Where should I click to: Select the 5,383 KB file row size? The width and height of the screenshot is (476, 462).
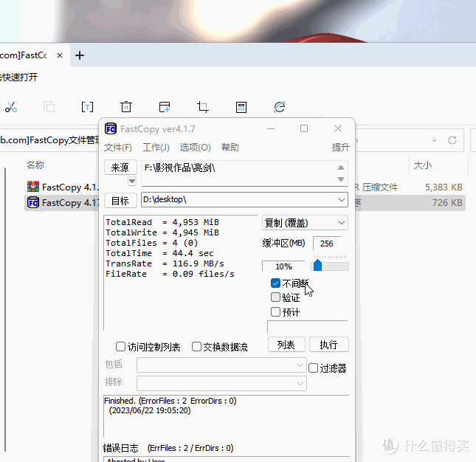[x=444, y=187]
